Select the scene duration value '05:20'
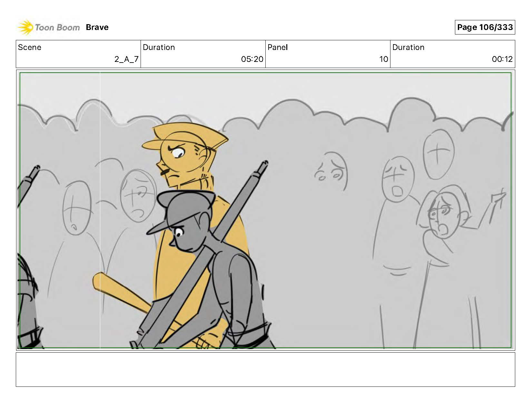Viewport: 532px width, 411px height. tap(252, 59)
